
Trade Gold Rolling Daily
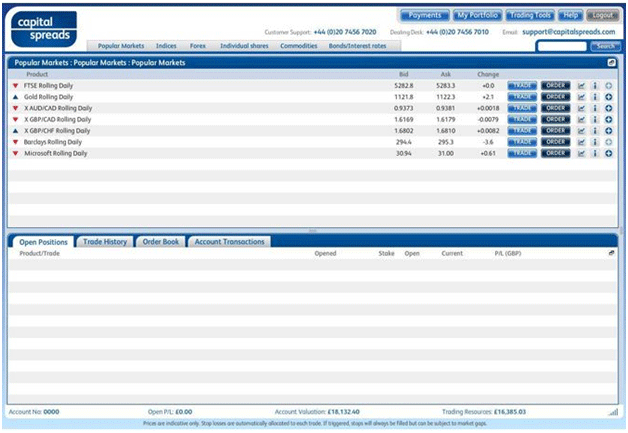(522, 97)
